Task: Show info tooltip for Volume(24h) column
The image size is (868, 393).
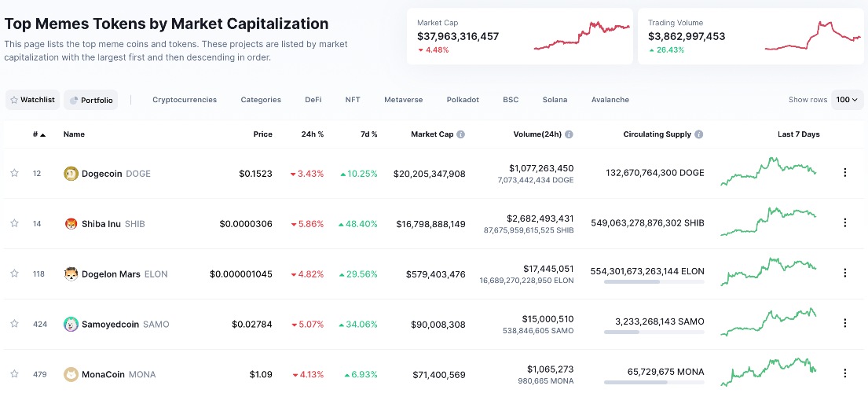Action: [569, 134]
